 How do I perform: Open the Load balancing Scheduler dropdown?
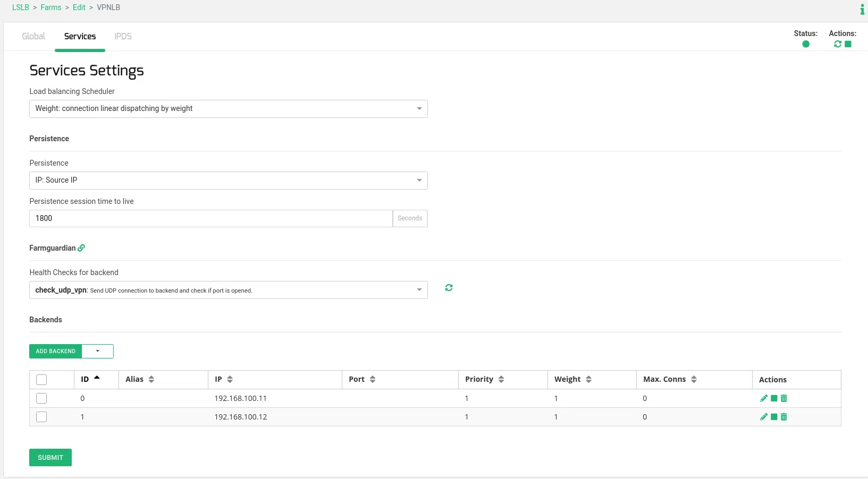(228, 109)
